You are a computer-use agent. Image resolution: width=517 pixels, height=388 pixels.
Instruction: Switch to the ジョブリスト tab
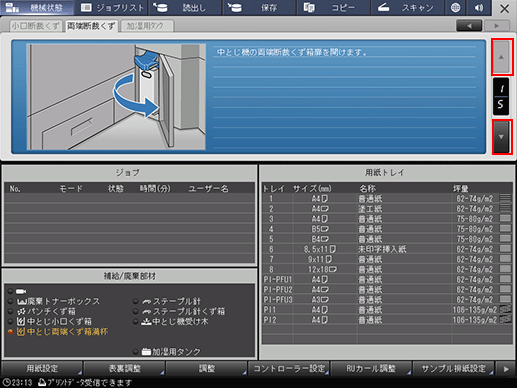[x=112, y=7]
